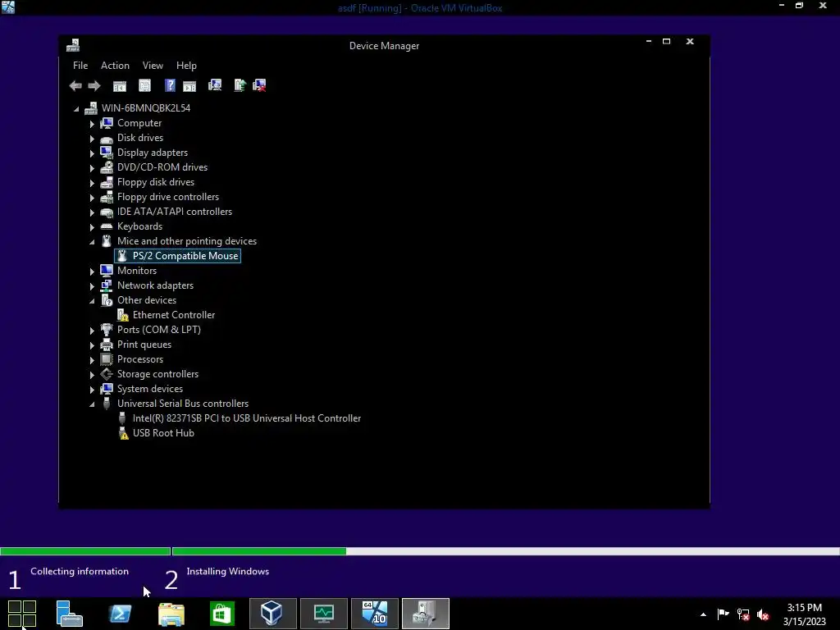
Task: Click the Collecting information step label
Action: 80,572
